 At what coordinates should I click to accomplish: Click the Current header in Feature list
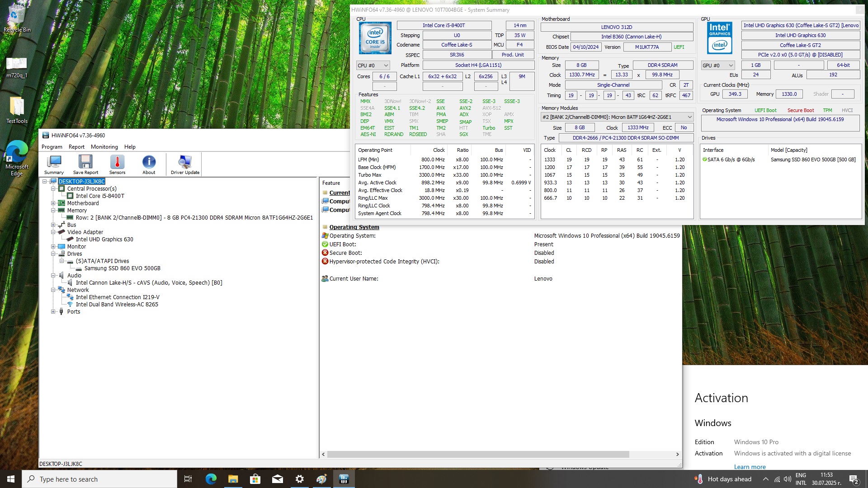[x=340, y=193]
